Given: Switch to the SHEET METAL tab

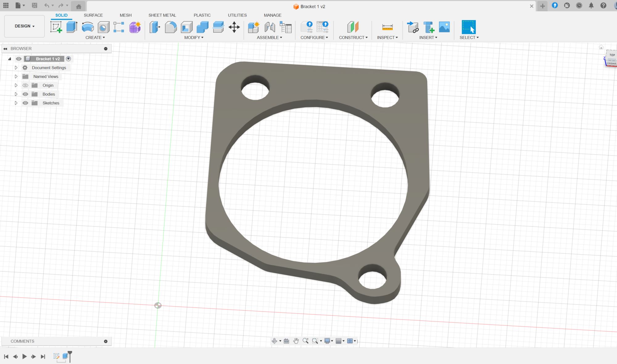Looking at the screenshot, I should [x=162, y=15].
